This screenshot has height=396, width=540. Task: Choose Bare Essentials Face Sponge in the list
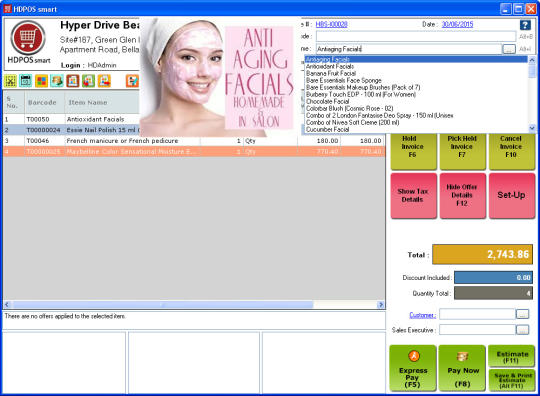pos(416,81)
